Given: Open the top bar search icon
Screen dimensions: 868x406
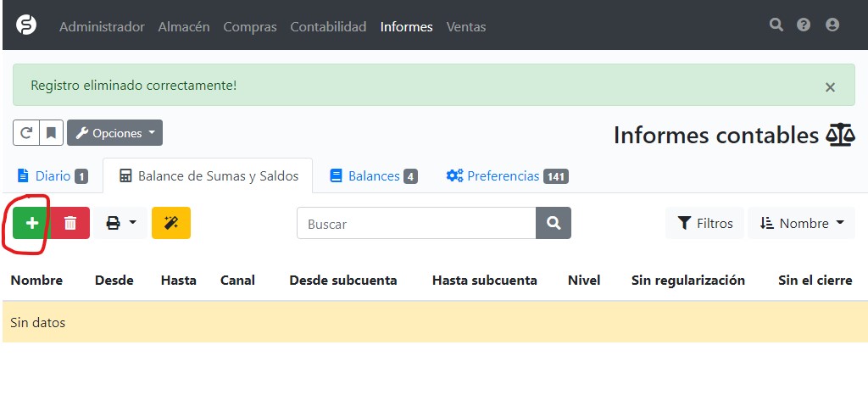Looking at the screenshot, I should [776, 25].
